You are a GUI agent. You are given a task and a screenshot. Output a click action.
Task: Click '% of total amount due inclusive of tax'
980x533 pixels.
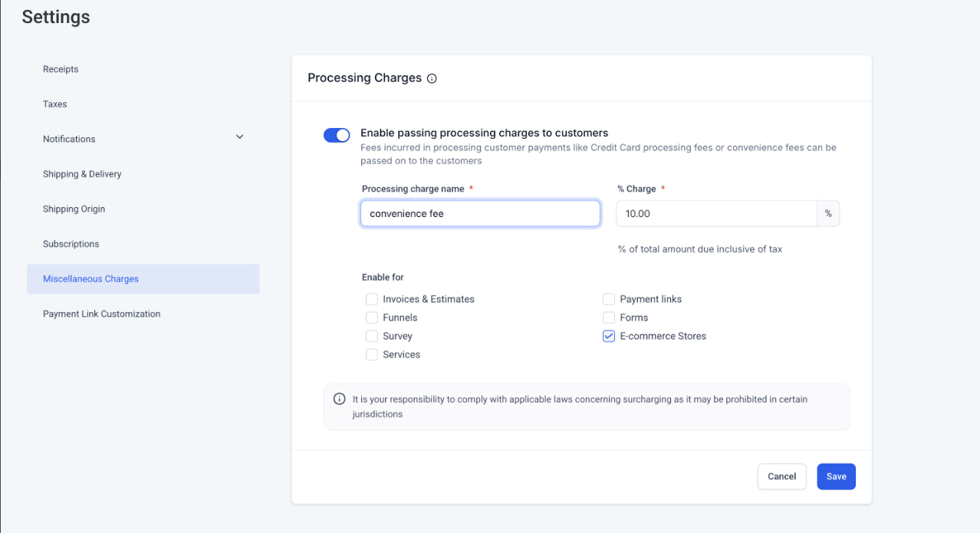(x=700, y=249)
